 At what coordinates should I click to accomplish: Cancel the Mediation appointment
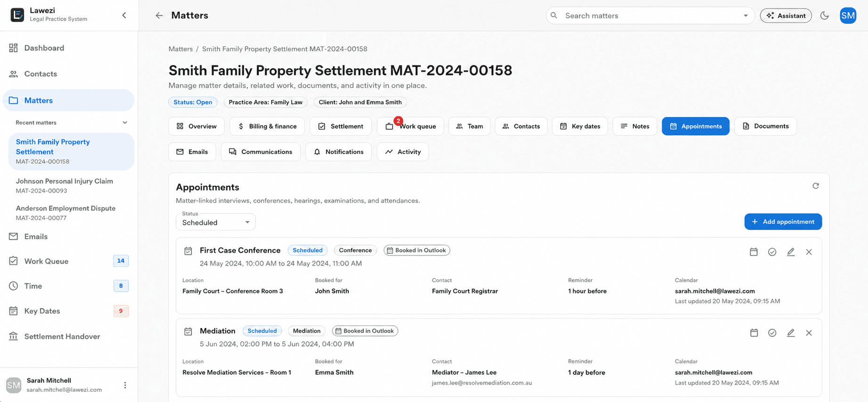pos(809,333)
